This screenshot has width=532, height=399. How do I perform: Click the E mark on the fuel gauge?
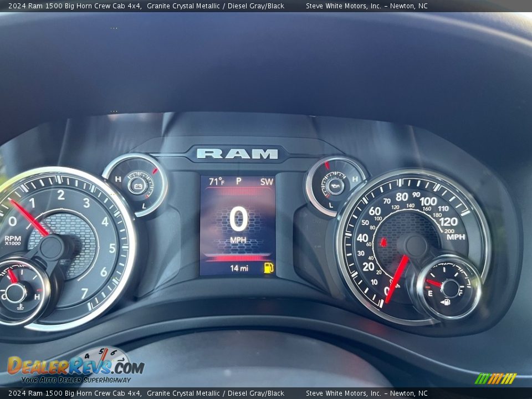tap(430, 293)
